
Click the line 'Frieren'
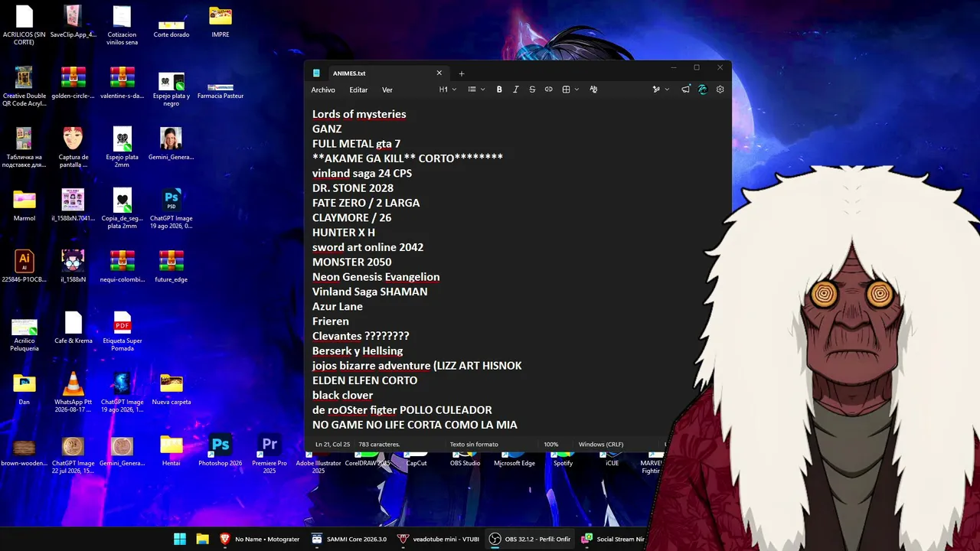click(331, 321)
